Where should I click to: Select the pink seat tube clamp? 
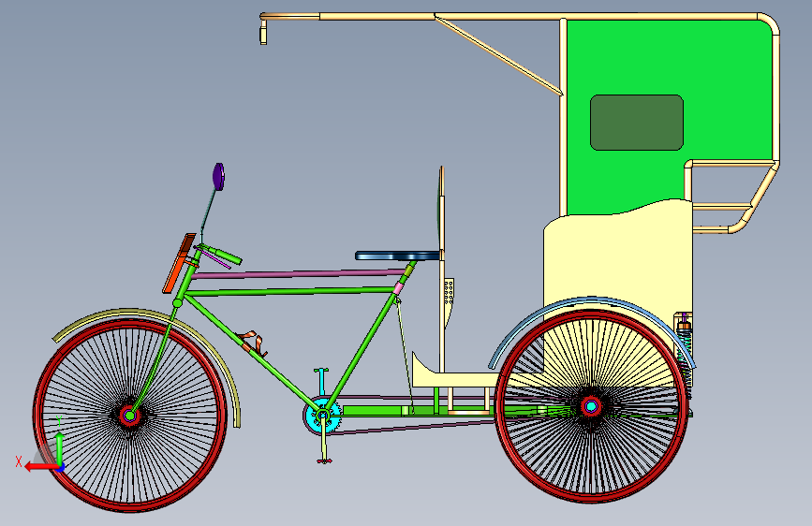[398, 288]
